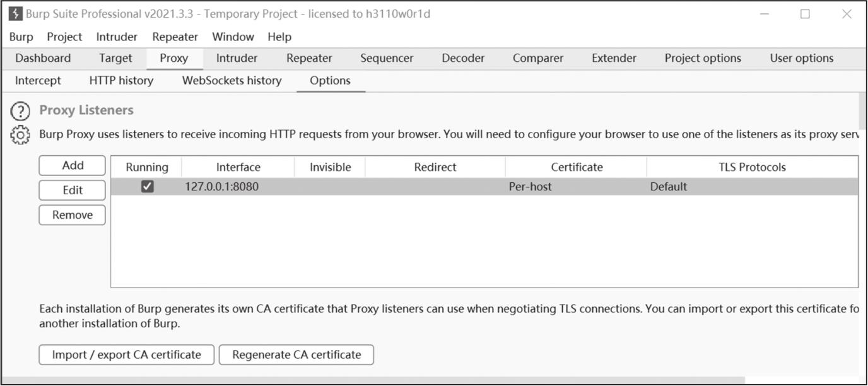Close the Burp Suite window
868x386 pixels.
(x=847, y=14)
